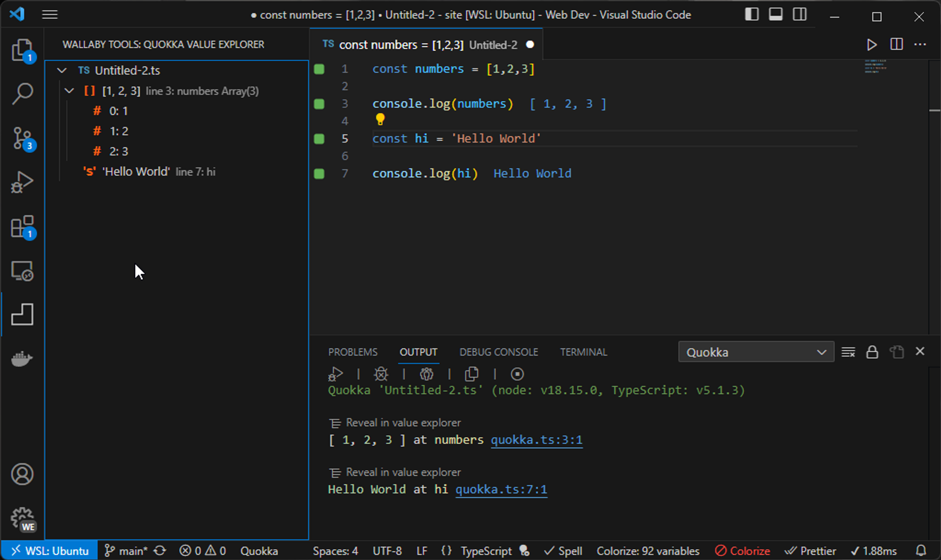941x560 pixels.
Task: Open the Quokka output channel dropdown
Action: 756,352
